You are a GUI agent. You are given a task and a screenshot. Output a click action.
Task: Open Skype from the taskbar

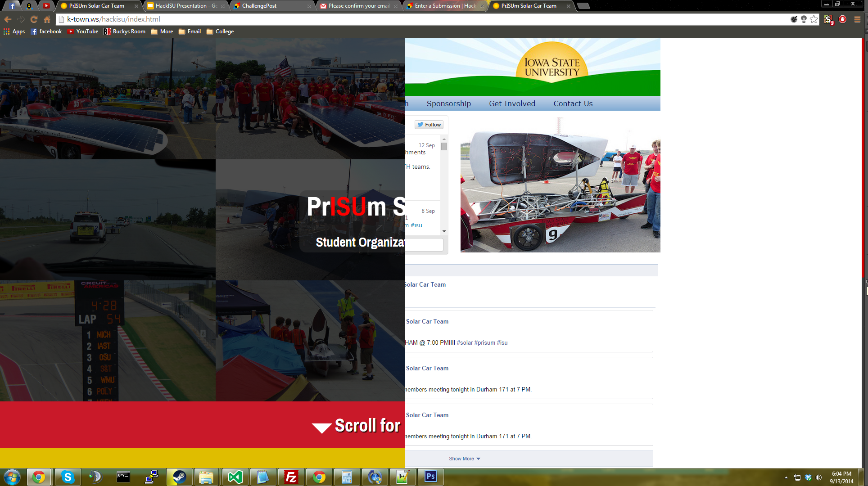pos(68,477)
